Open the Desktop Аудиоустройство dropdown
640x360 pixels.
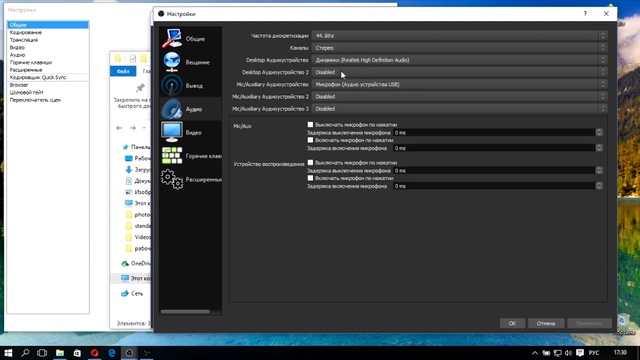point(459,60)
